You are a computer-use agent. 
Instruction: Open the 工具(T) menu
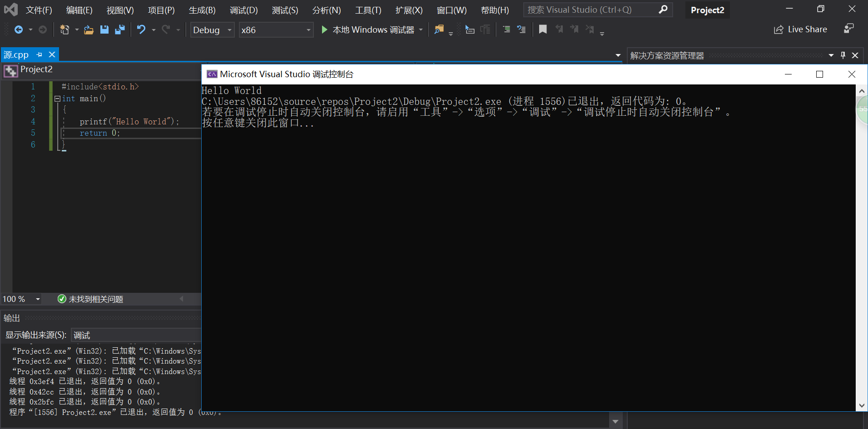pyautogui.click(x=368, y=10)
